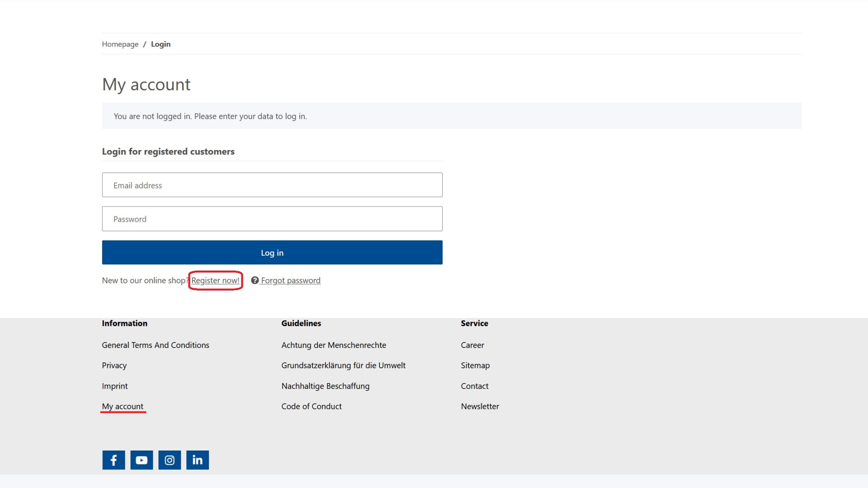This screenshot has height=488, width=868.
Task: Focus the Password field
Action: pyautogui.click(x=272, y=219)
